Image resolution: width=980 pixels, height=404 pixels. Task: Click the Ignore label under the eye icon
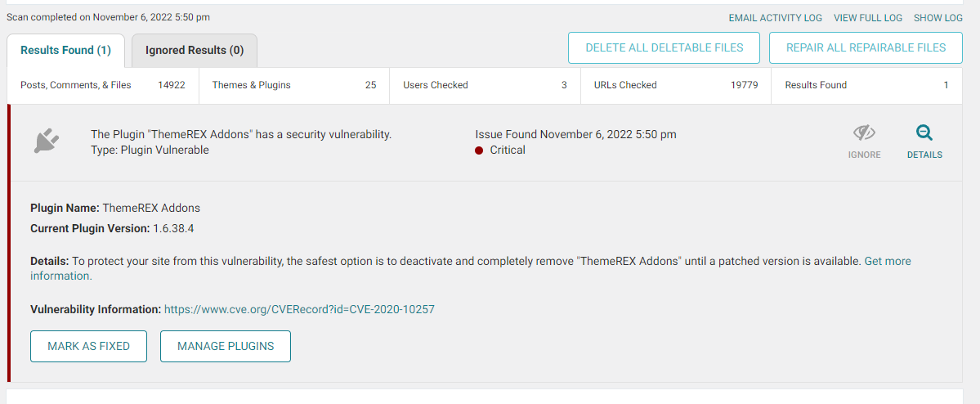(865, 155)
